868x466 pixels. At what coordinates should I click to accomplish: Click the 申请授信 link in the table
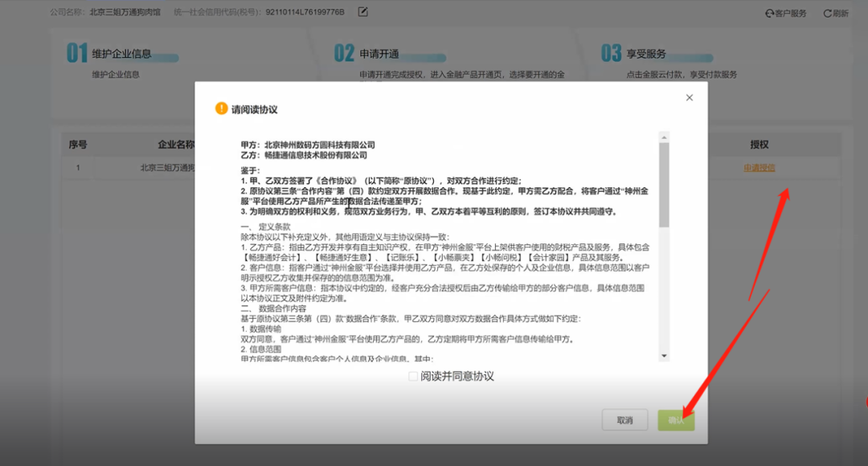click(x=759, y=168)
